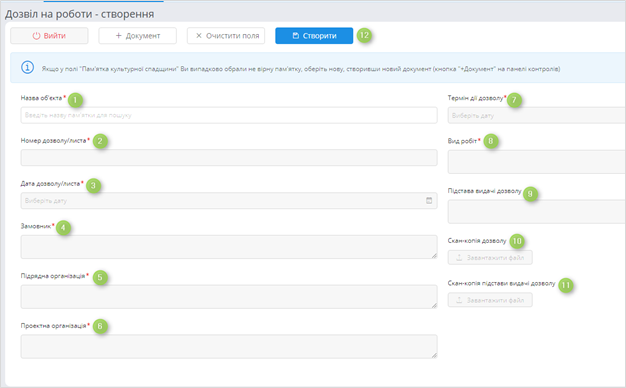Upload file for Скан-копія дозволу
This screenshot has width=626, height=388.
tap(490, 257)
